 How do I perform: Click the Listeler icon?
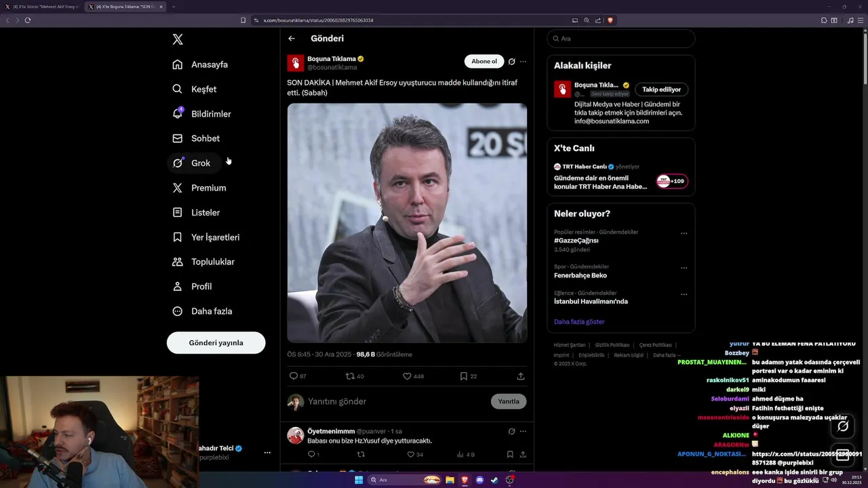[177, 212]
